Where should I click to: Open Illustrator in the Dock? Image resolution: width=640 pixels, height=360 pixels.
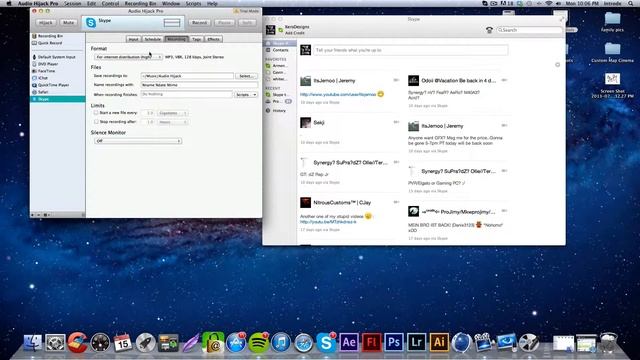439,342
